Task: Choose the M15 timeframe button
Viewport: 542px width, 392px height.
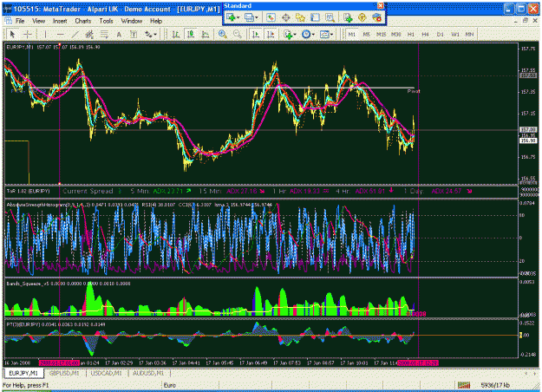Action: tap(381, 34)
